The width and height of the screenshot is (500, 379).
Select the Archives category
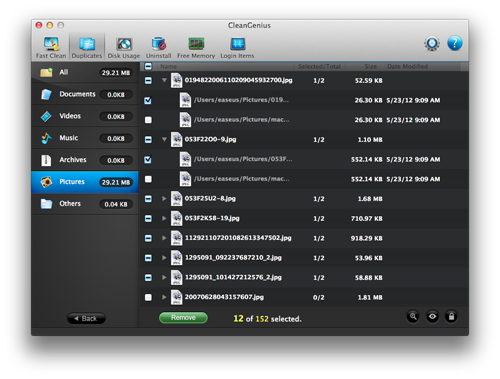coord(85,160)
